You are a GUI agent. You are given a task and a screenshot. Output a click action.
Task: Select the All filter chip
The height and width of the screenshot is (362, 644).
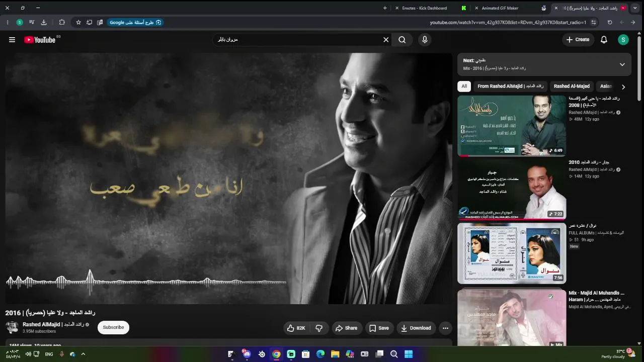464,86
